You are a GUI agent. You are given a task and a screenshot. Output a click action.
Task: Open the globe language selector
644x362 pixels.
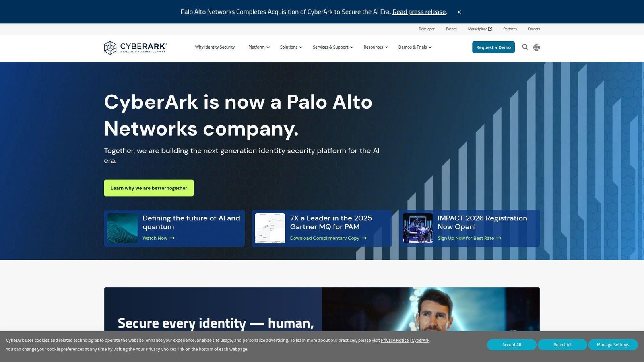pos(537,47)
